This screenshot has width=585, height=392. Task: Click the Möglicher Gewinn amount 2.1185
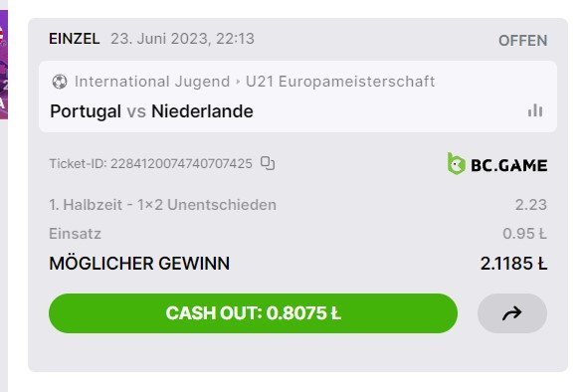click(x=513, y=264)
